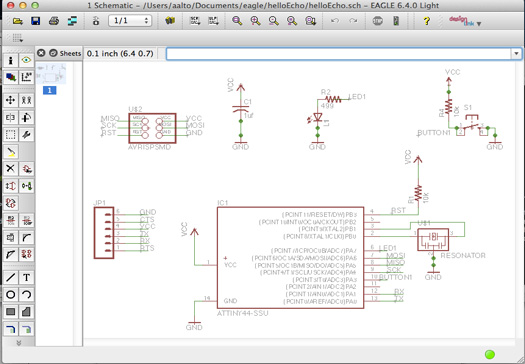Image resolution: width=525 pixels, height=364 pixels.
Task: Select the Add part tool
Action: (26, 169)
